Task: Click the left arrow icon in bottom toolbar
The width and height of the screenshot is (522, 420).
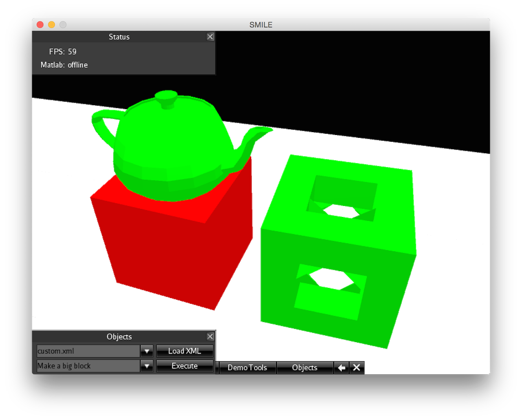Action: (341, 367)
